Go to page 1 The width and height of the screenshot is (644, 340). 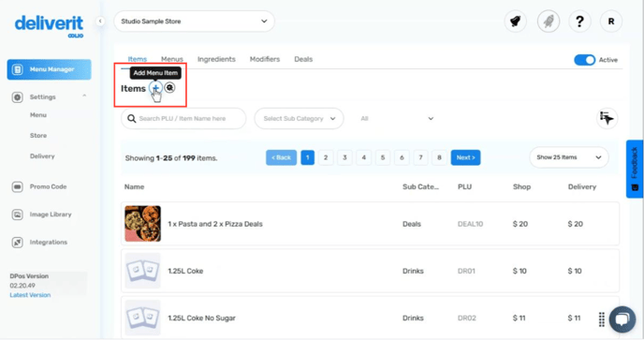click(x=308, y=157)
